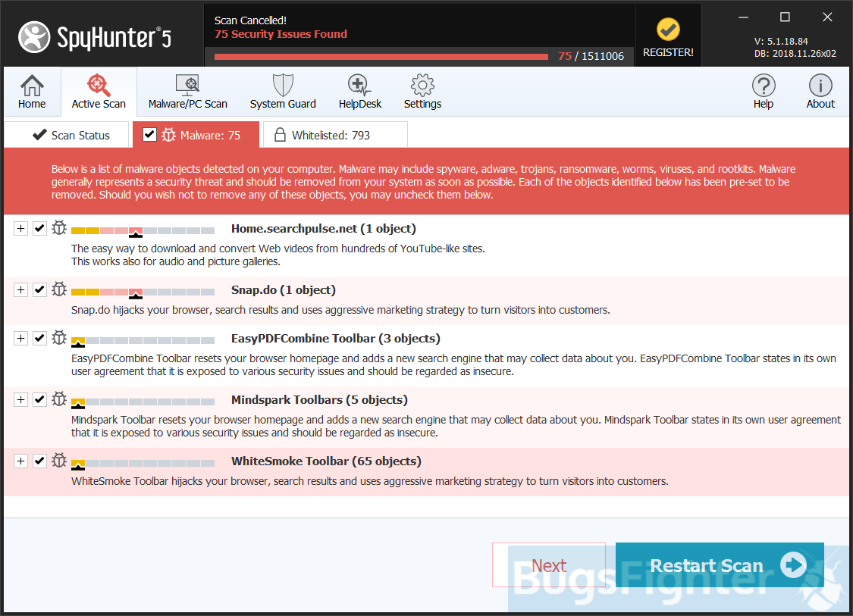The width and height of the screenshot is (853, 616).
Task: Open Settings gear icon
Action: coord(422,86)
